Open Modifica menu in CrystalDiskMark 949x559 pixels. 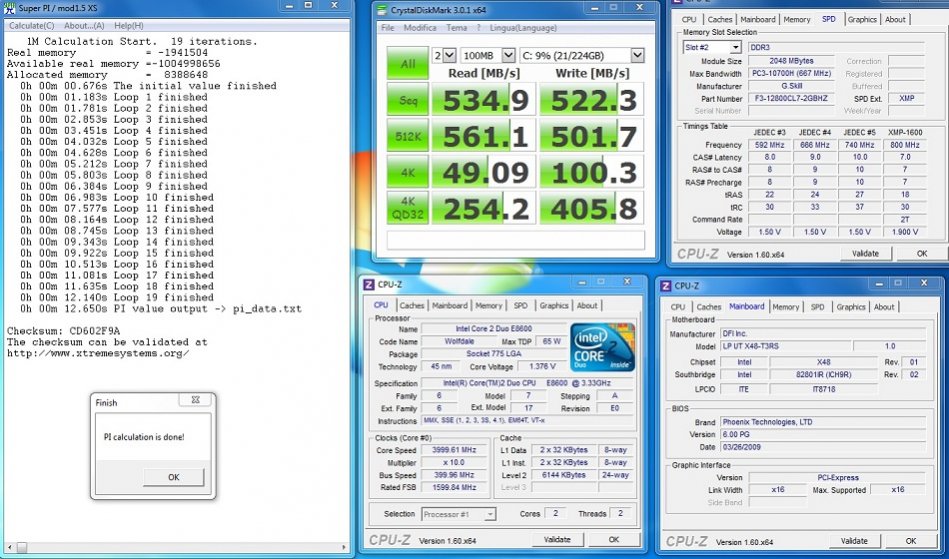420,28
